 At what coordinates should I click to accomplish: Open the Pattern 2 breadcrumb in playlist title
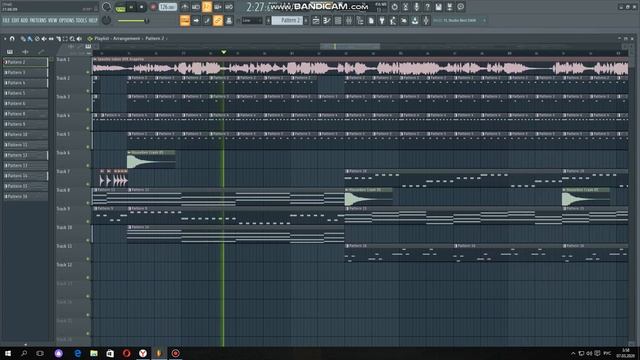click(x=155, y=39)
